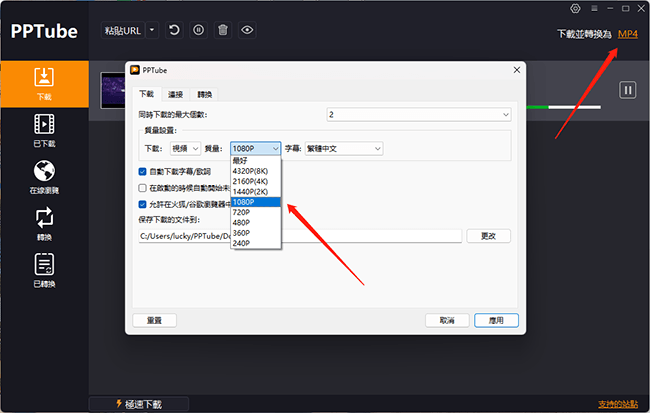Click the PPTube logo text
This screenshot has width=650, height=413.
[44, 32]
